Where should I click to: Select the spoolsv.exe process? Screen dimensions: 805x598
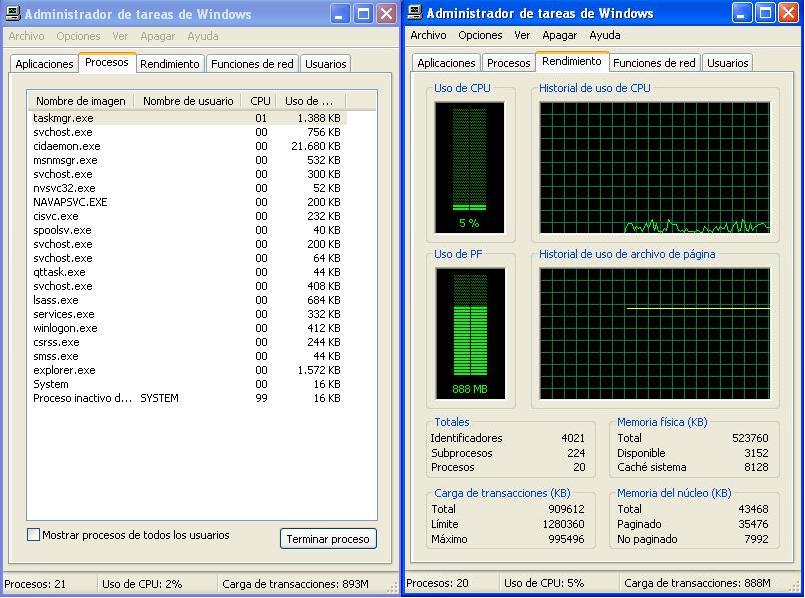(187, 230)
